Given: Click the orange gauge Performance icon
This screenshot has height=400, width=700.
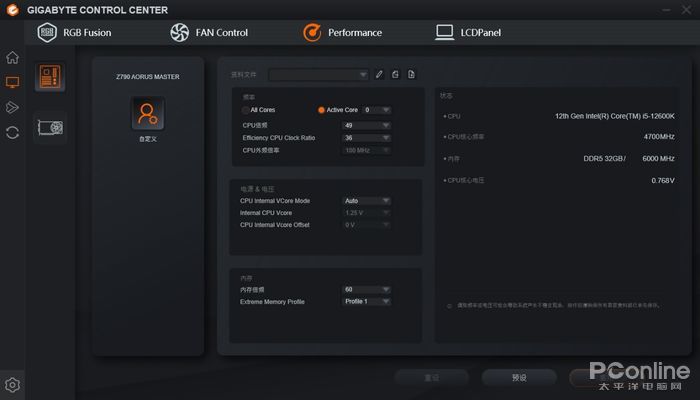Looking at the screenshot, I should pyautogui.click(x=312, y=33).
